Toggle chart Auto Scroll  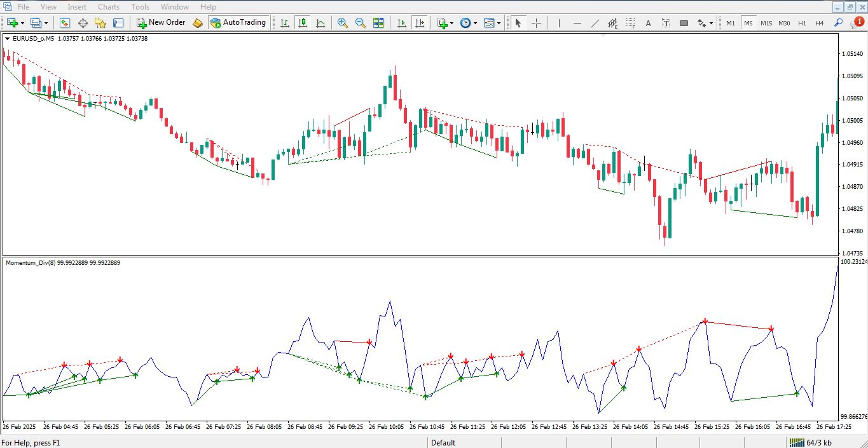401,23
